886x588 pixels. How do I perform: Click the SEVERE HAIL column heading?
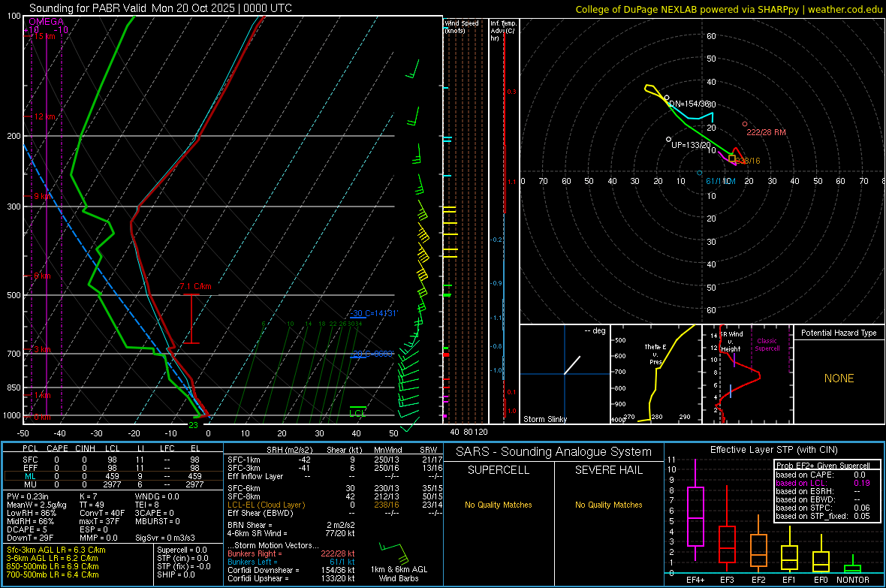coord(608,470)
